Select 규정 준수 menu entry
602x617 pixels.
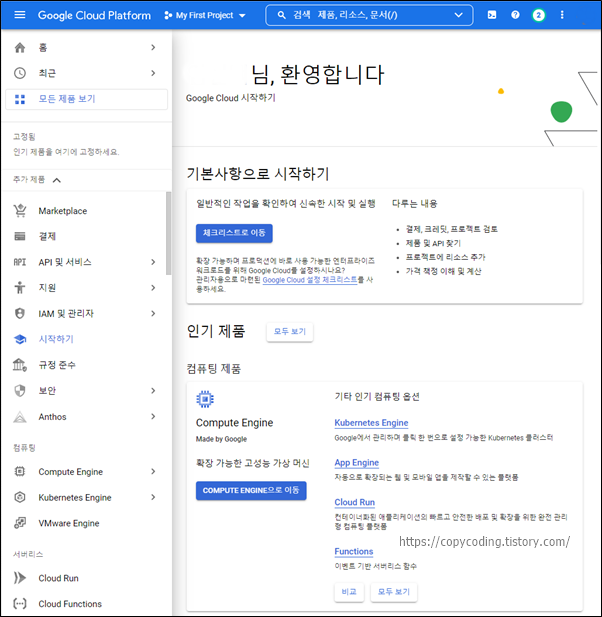[x=86, y=365]
